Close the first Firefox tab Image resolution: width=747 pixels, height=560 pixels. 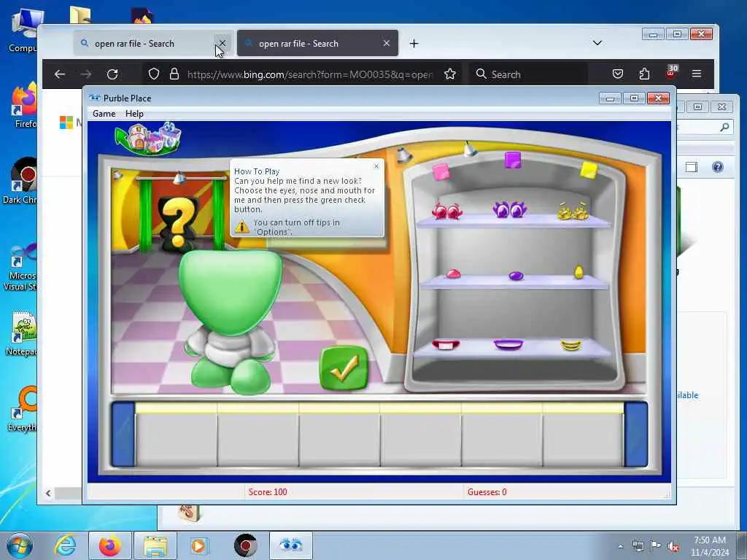[222, 43]
